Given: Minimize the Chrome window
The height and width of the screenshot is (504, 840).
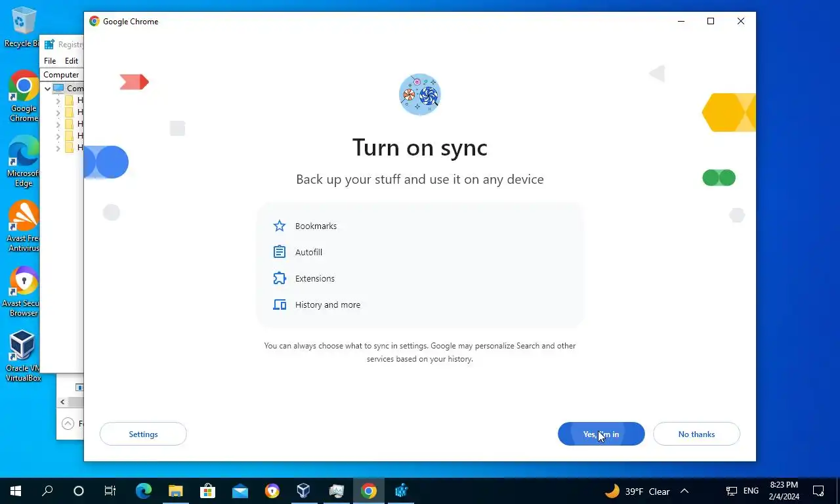Looking at the screenshot, I should [681, 21].
